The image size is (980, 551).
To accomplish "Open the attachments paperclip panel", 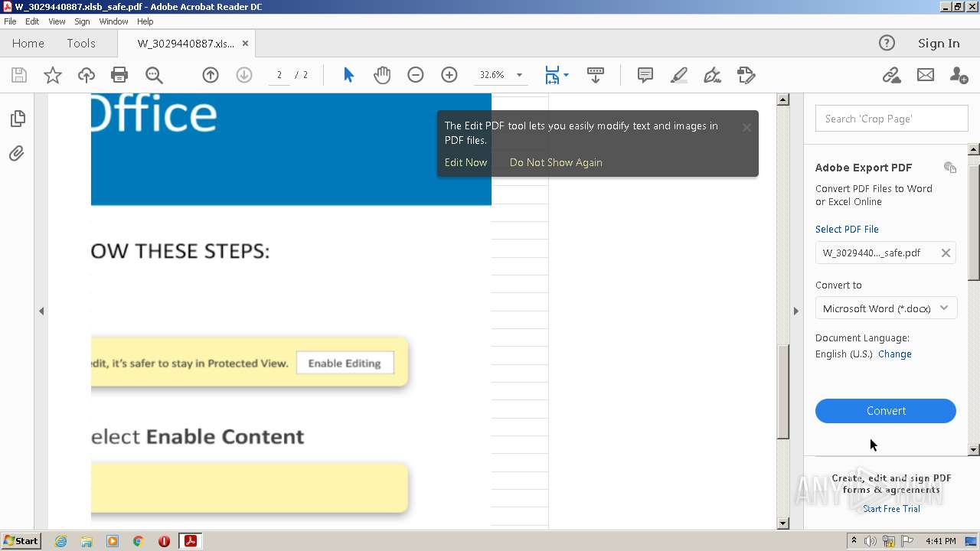I will 17,154.
